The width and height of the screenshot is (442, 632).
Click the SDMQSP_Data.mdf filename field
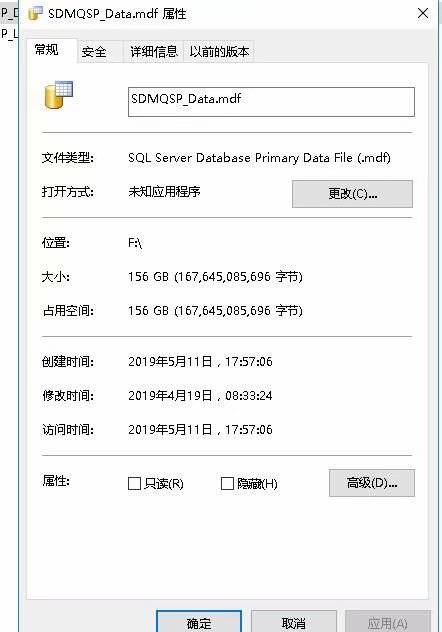[x=271, y=102]
